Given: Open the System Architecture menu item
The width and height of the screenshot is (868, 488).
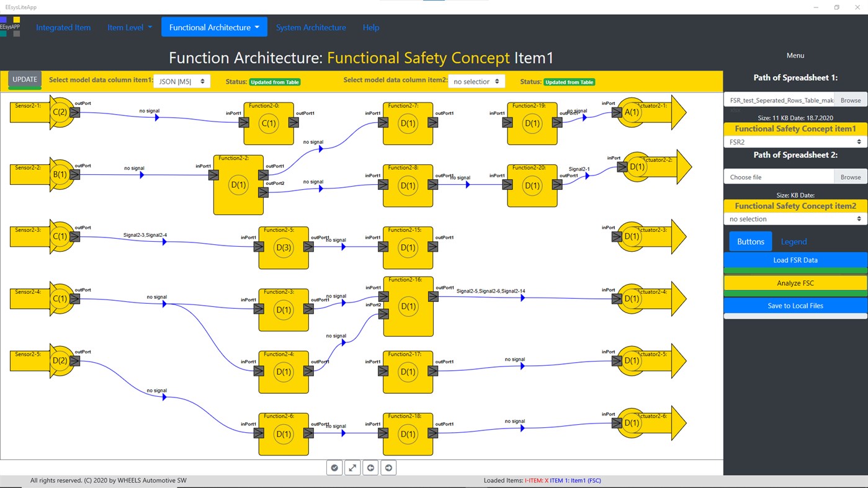Looking at the screenshot, I should pos(311,27).
